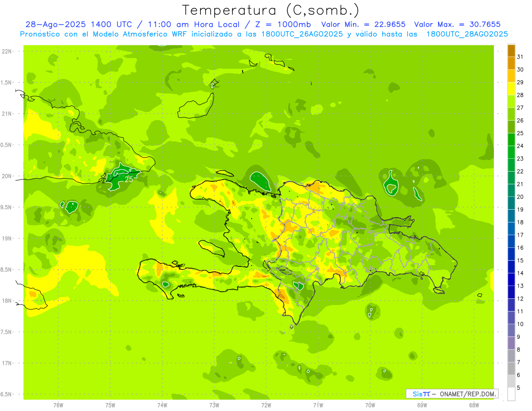Screen dimensions: 532x411
Task: Click the legend color band between 6 and 7
Action: [511, 369]
